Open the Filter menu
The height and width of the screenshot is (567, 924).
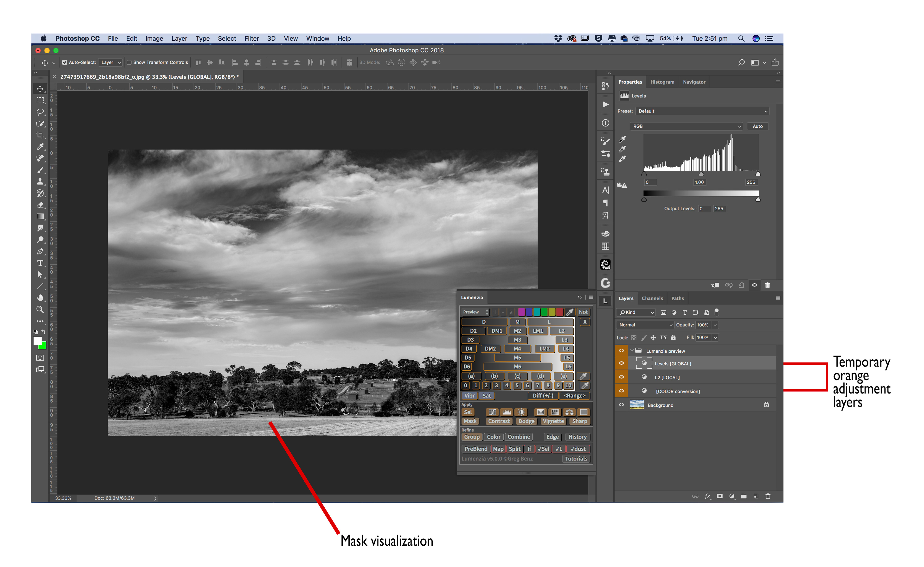[251, 39]
